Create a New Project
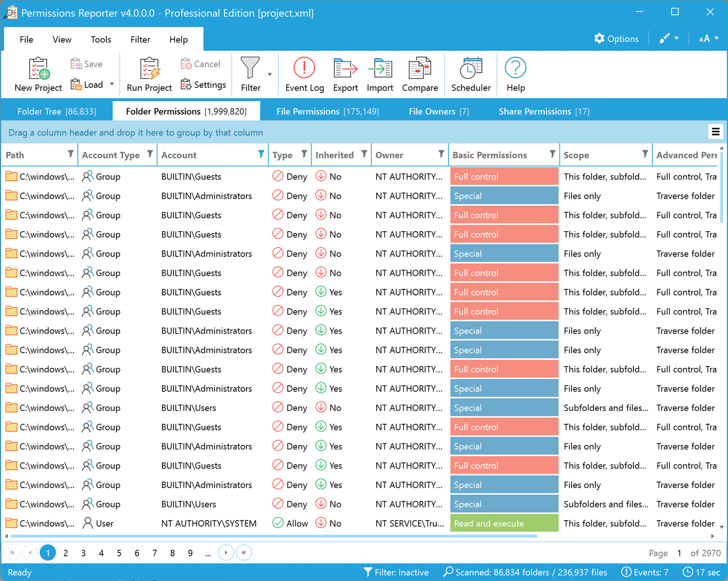This screenshot has width=728, height=581. point(38,74)
